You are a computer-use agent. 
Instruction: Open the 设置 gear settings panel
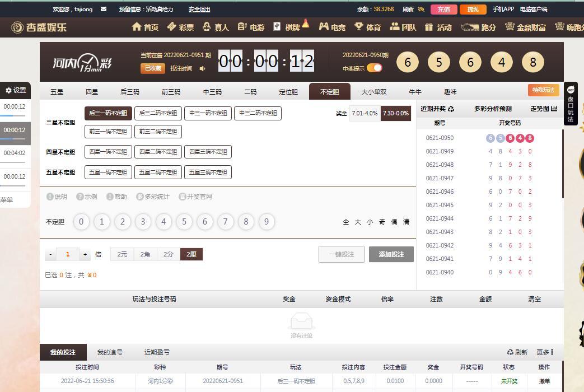(x=16, y=90)
